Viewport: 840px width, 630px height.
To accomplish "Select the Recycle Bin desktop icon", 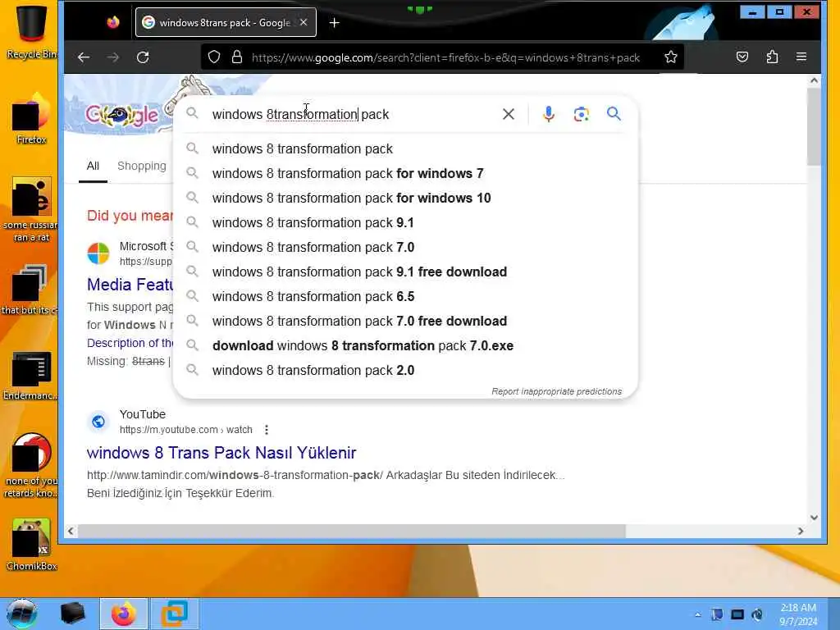I will pyautogui.click(x=31, y=30).
